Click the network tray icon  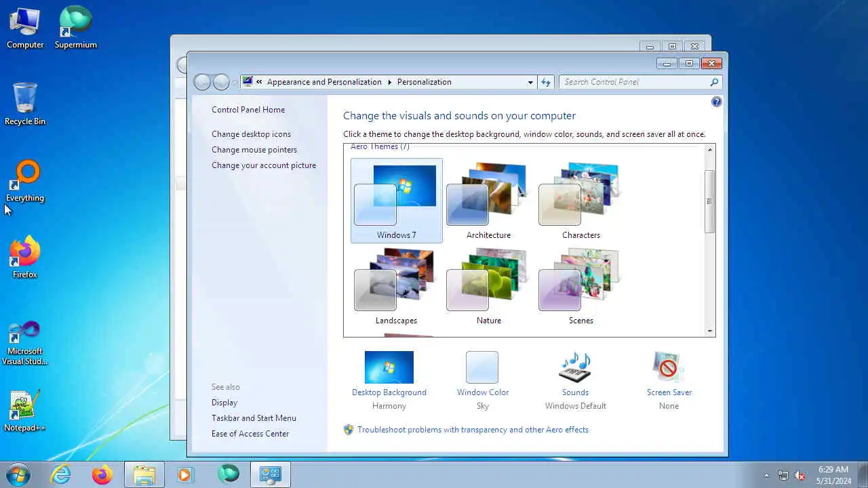click(x=783, y=475)
